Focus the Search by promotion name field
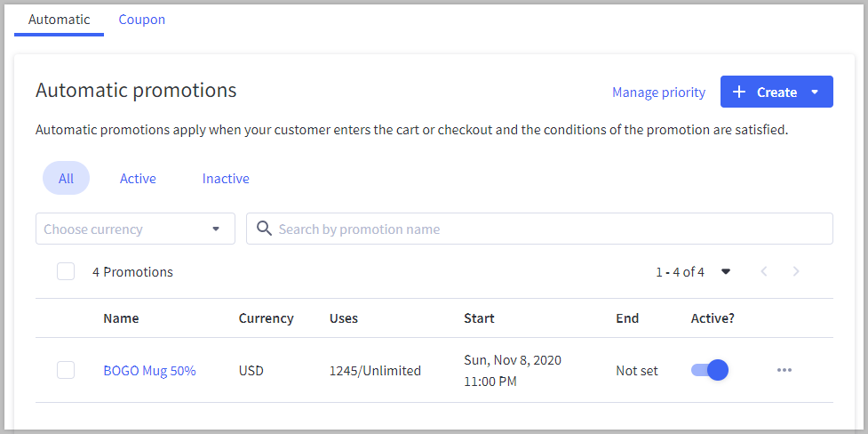The height and width of the screenshot is (434, 868). [x=540, y=229]
